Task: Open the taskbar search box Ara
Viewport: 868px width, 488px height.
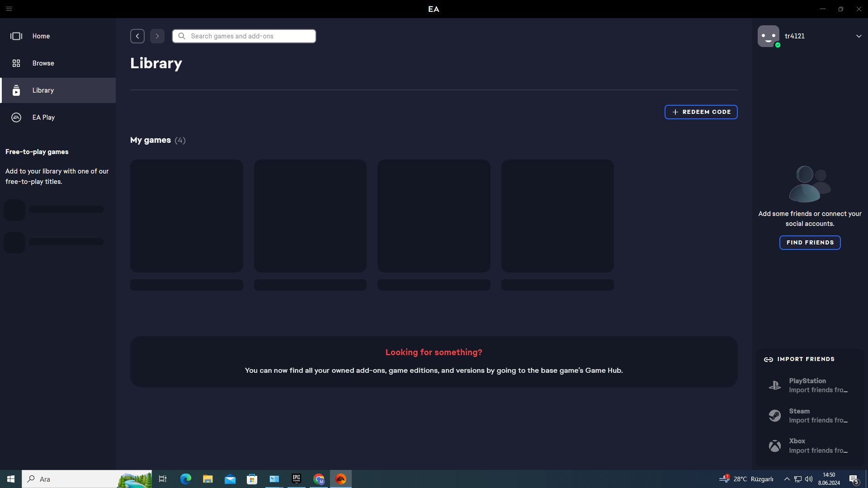Action: coord(87,479)
